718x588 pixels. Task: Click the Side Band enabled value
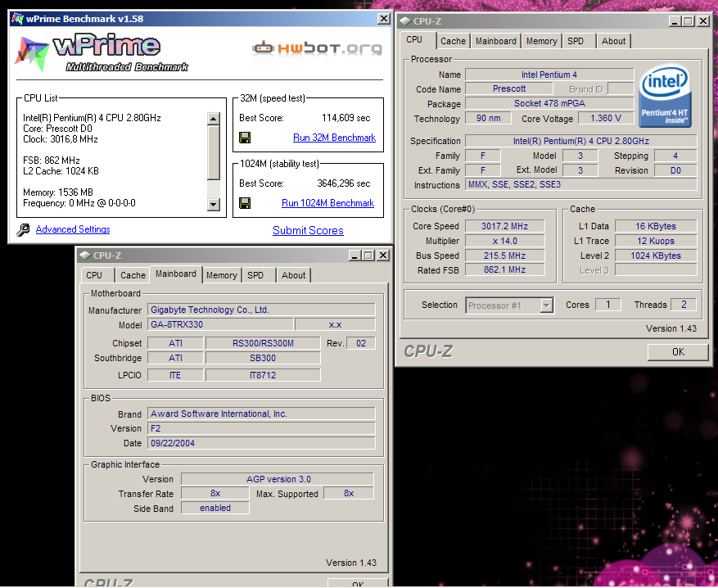click(215, 508)
